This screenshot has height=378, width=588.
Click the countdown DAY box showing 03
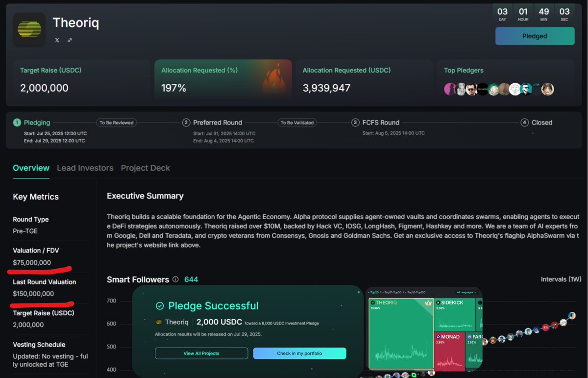point(502,13)
